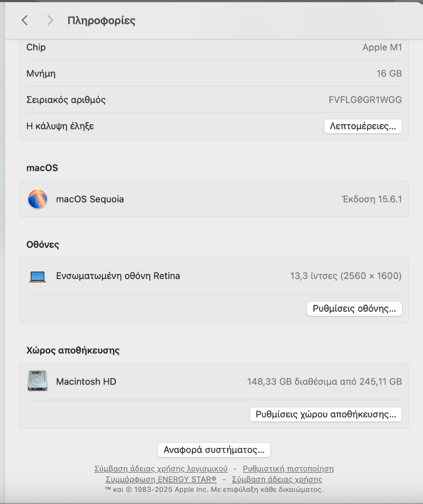423x504 pixels.
Task: Open Ρυθμίσεις οθόνης display settings
Action: pyautogui.click(x=354, y=308)
